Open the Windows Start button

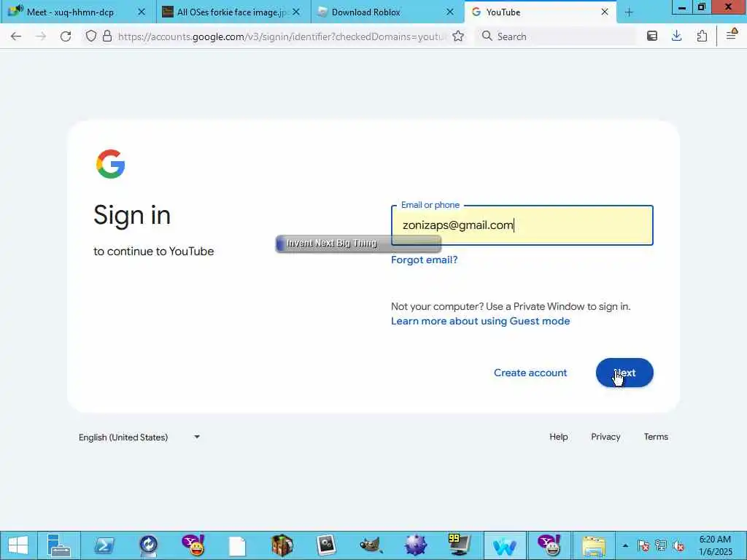18,545
